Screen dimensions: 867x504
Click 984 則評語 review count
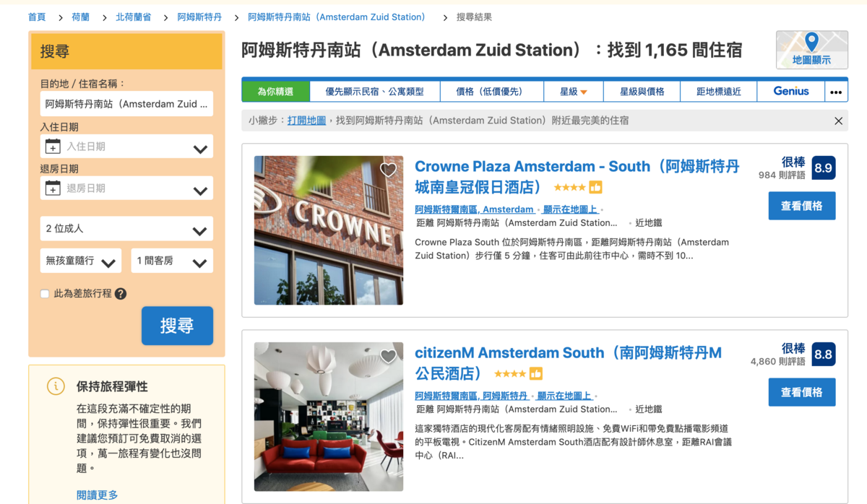[x=782, y=175]
